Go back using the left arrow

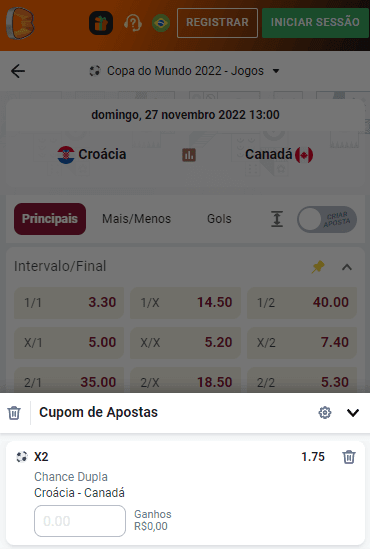pyautogui.click(x=18, y=71)
